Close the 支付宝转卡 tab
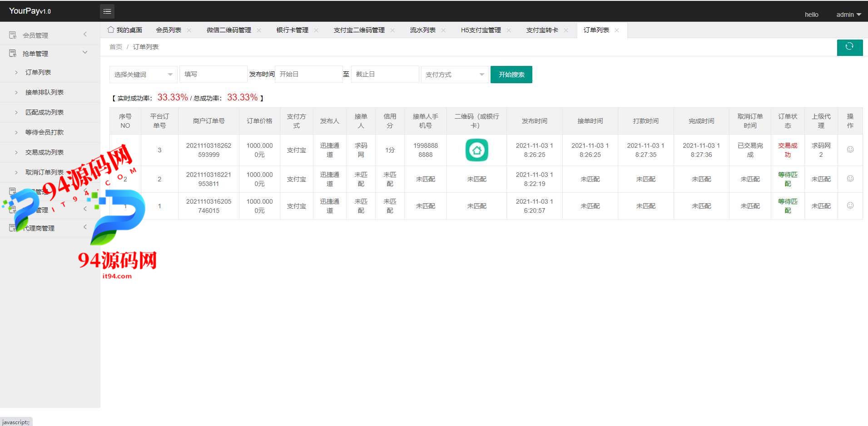 [x=566, y=30]
